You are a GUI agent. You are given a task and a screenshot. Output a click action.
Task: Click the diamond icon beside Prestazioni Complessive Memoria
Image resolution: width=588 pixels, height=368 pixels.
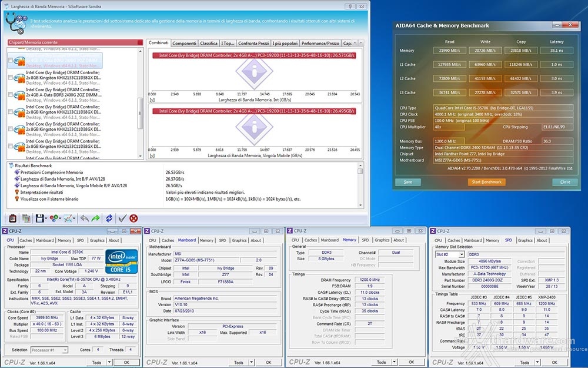click(17, 173)
